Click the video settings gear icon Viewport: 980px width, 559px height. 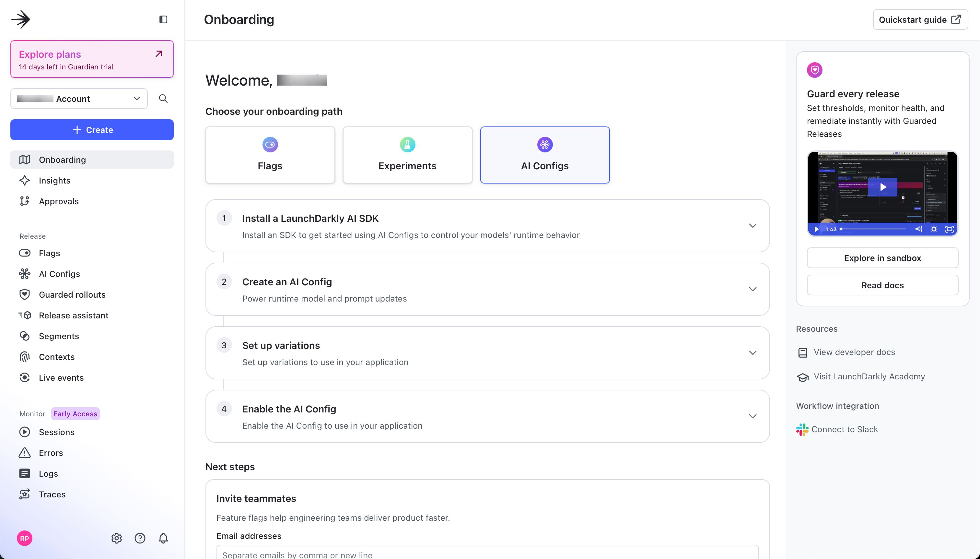pyautogui.click(x=934, y=229)
